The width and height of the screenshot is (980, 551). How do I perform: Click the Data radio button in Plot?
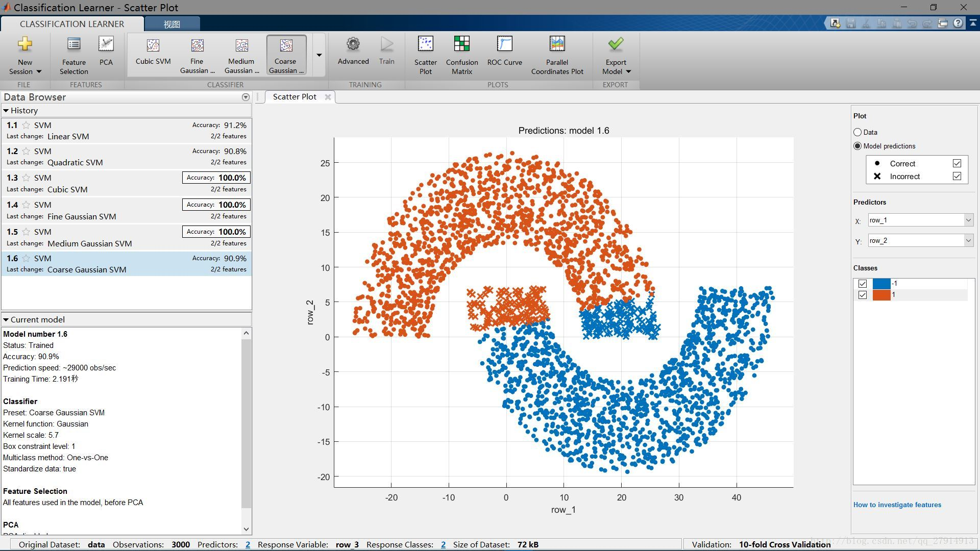coord(857,133)
